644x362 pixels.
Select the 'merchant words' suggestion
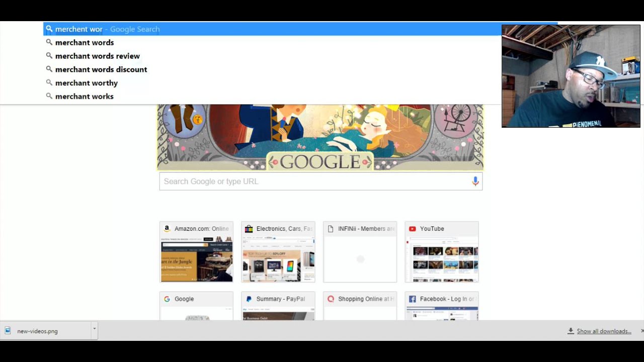point(85,43)
